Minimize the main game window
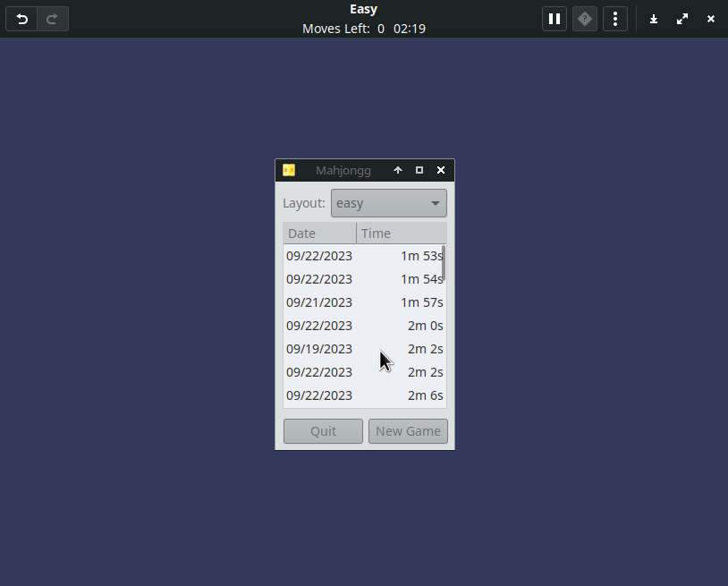The width and height of the screenshot is (728, 586). (x=654, y=19)
